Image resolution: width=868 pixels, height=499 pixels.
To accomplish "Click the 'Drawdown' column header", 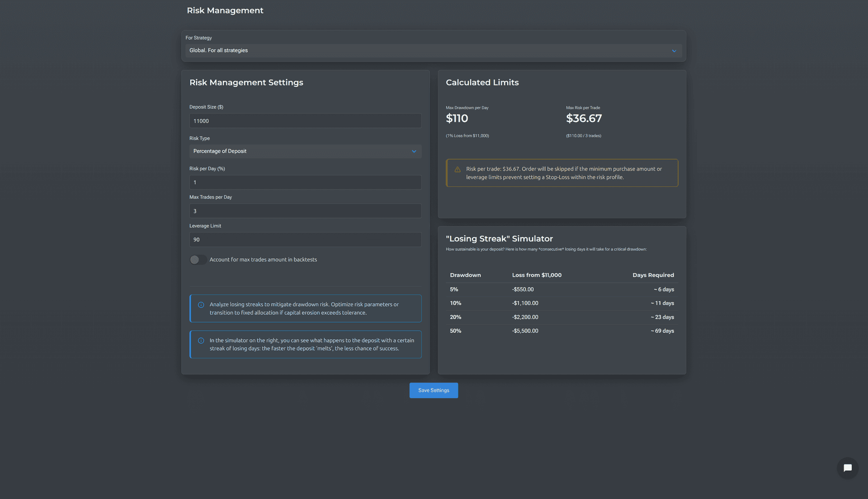I will (x=465, y=275).
